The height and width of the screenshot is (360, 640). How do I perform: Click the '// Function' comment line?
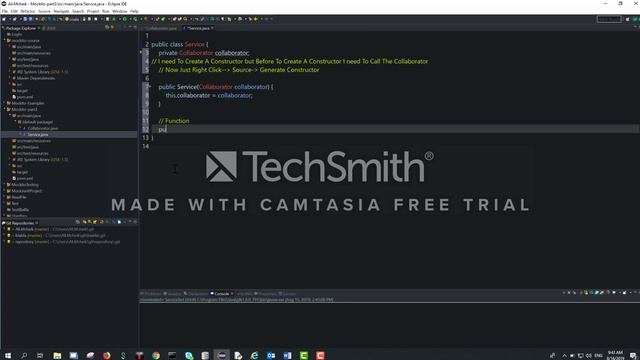(x=174, y=121)
